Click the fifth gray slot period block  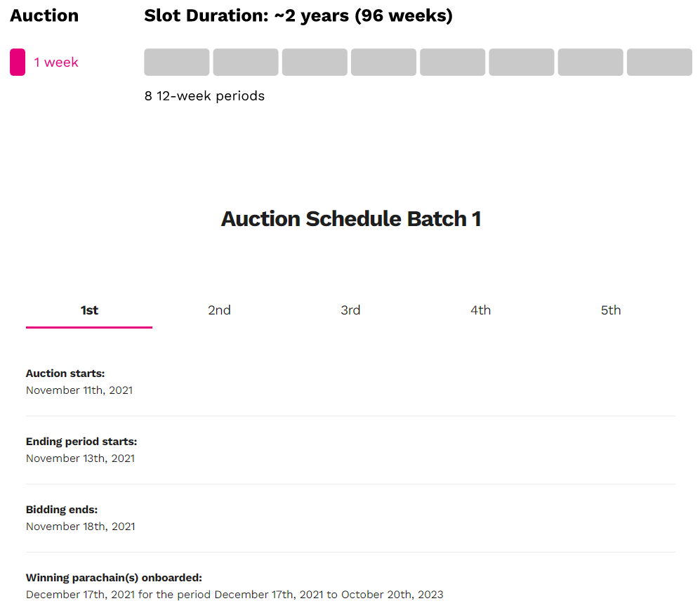[x=453, y=62]
